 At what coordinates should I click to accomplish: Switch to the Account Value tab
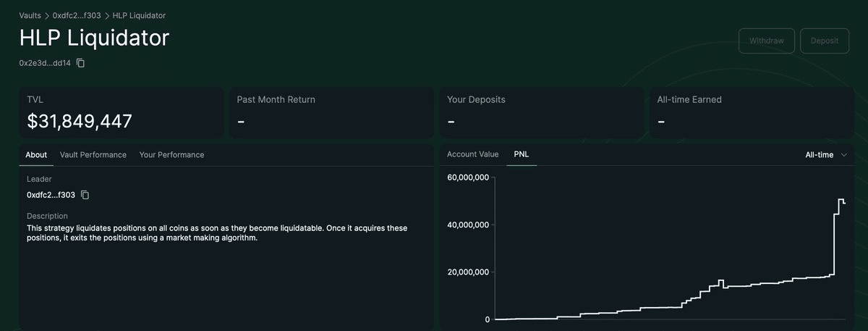tap(473, 154)
